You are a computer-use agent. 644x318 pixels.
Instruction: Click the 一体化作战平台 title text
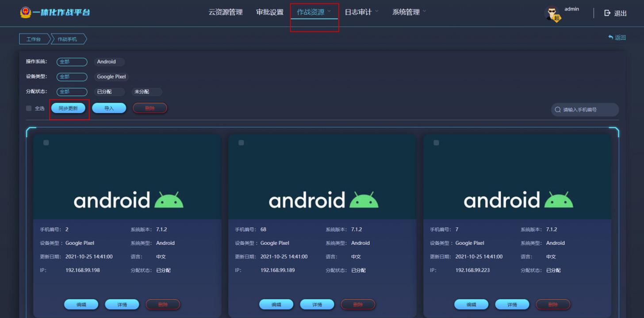[61, 12]
